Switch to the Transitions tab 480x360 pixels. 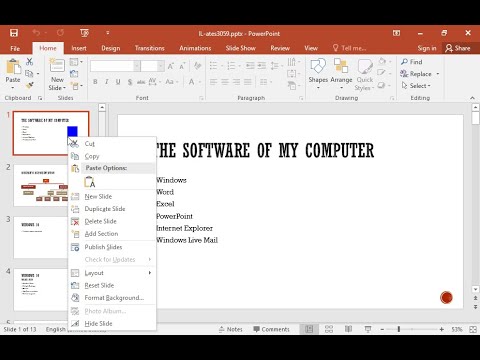[150, 48]
